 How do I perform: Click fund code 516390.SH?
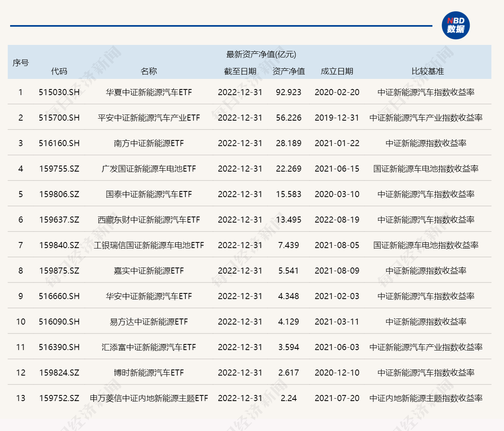59,347
